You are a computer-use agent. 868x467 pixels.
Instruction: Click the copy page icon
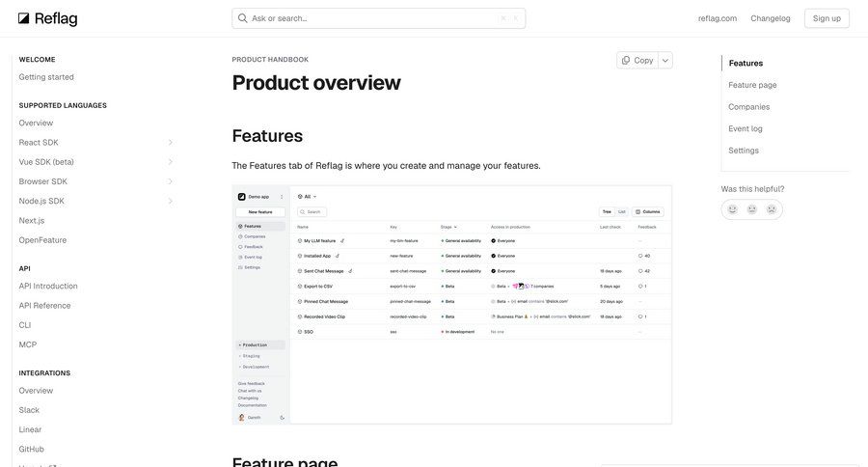point(626,61)
